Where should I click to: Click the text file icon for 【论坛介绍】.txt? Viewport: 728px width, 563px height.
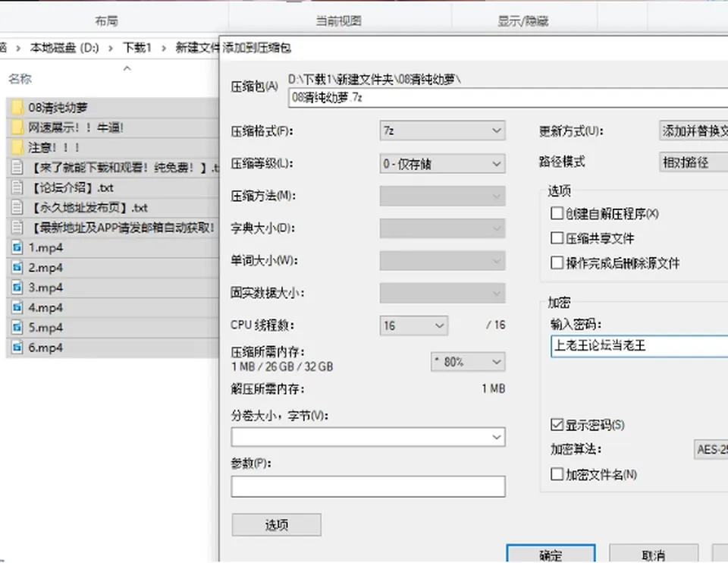(17, 187)
